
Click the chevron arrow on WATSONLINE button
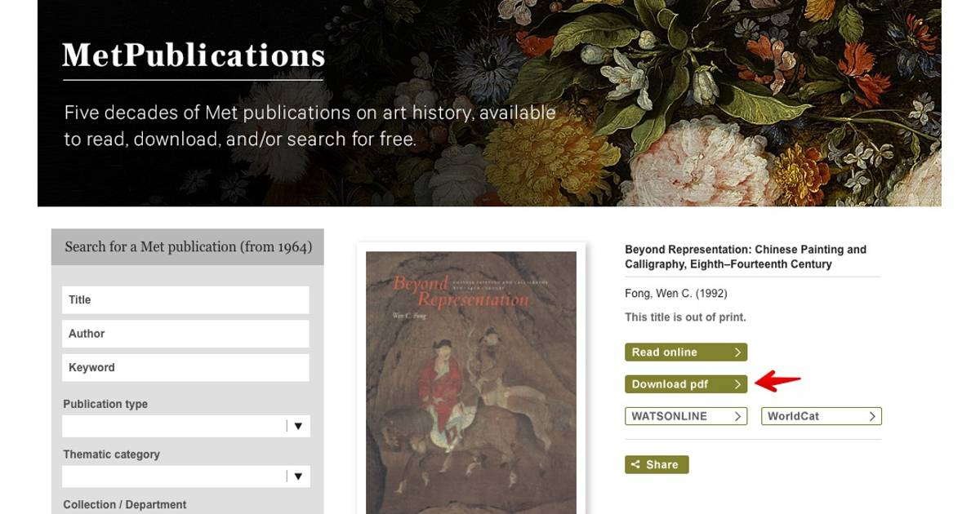[737, 416]
